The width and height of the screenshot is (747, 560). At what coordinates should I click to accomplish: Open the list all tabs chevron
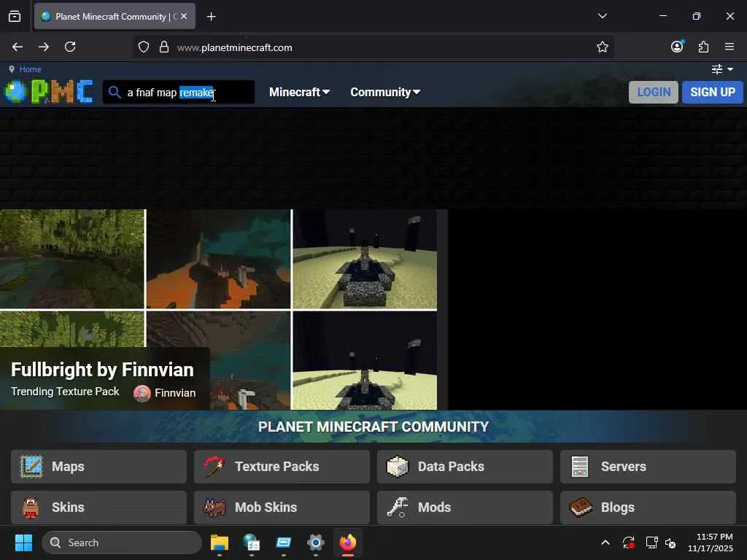pos(602,16)
